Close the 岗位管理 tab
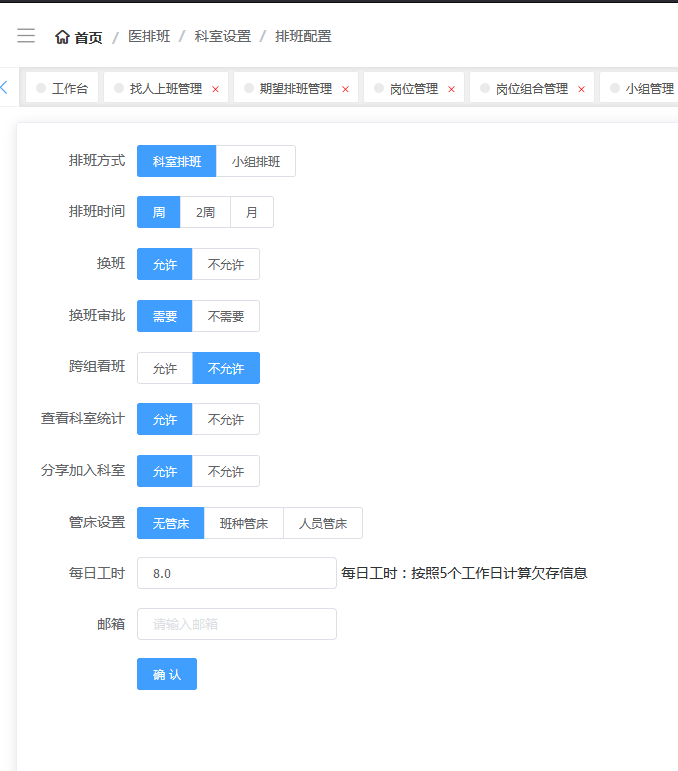 451,89
